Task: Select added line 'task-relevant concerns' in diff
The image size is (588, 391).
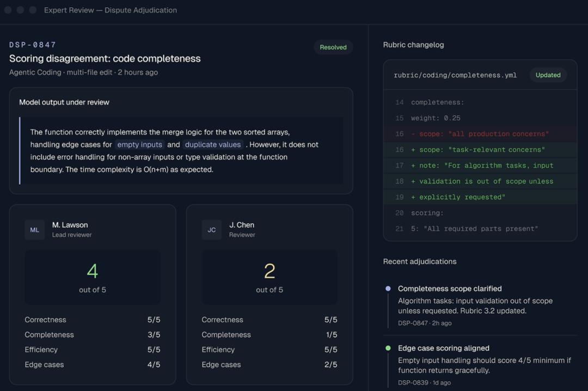Action: pos(480,150)
